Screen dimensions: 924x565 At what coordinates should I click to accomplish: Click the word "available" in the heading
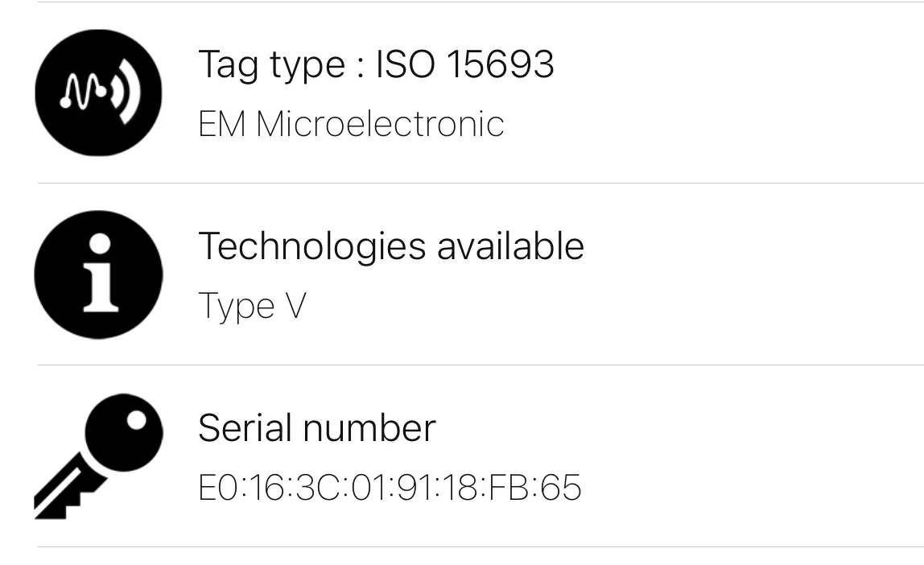pyautogui.click(x=510, y=245)
